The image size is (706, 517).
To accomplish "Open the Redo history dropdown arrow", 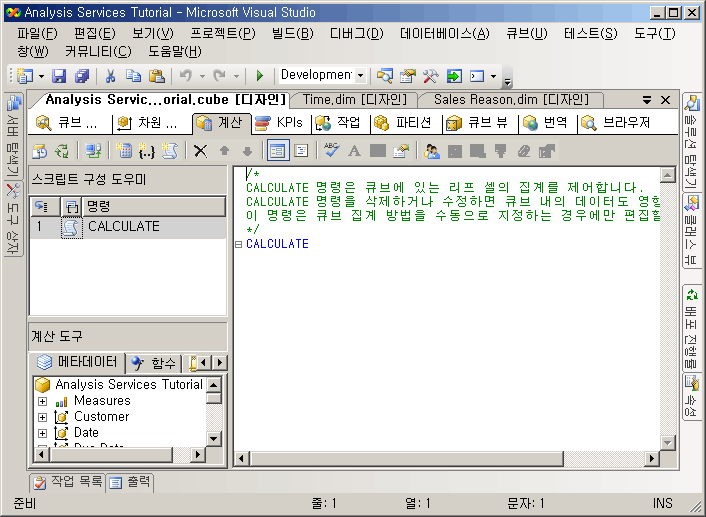I will coord(236,76).
